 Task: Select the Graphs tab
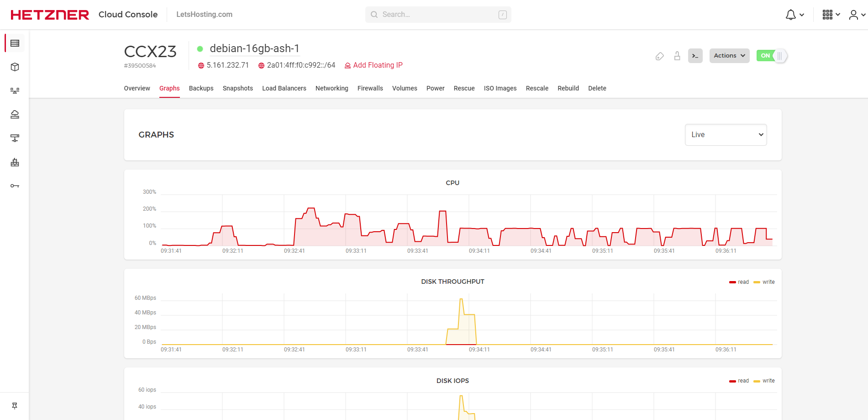point(169,88)
